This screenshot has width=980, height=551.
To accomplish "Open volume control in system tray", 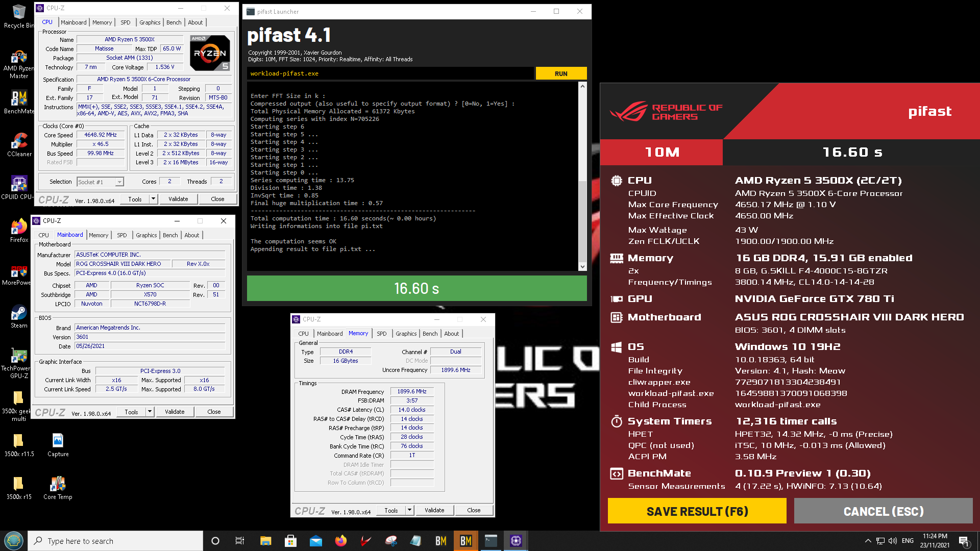I will click(x=892, y=541).
